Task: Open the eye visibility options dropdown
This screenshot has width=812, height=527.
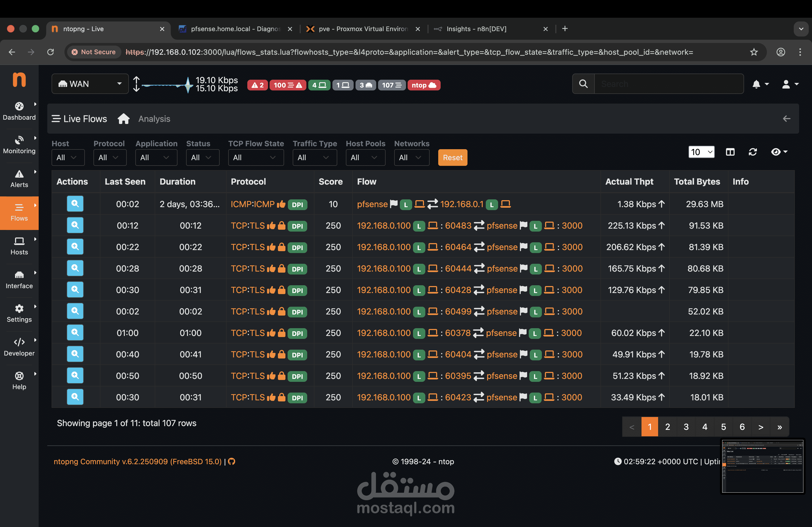Action: coord(779,152)
